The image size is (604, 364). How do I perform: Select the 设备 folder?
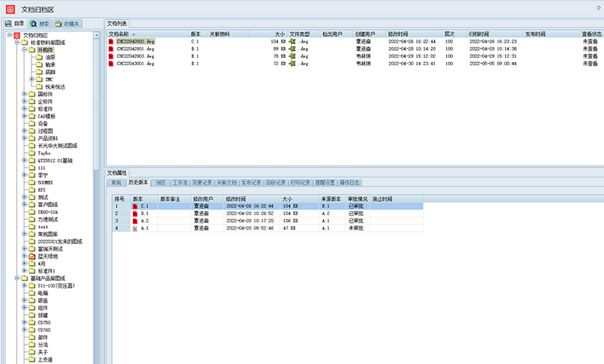point(43,124)
